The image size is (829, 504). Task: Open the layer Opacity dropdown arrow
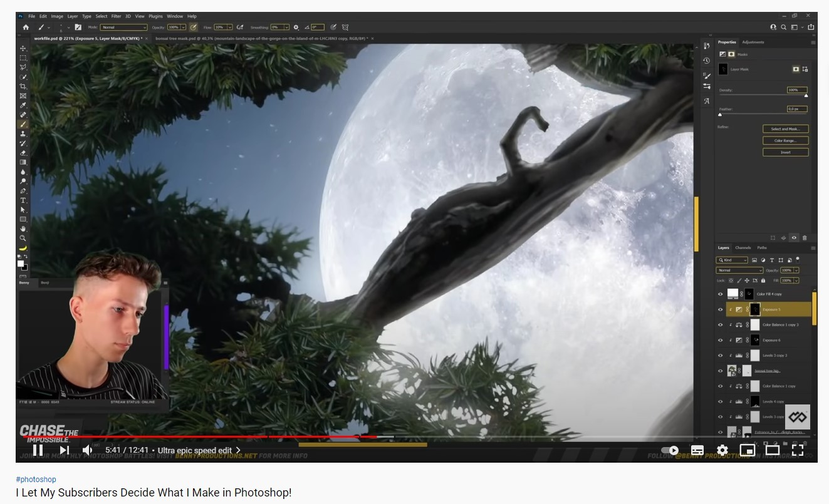[x=796, y=270]
